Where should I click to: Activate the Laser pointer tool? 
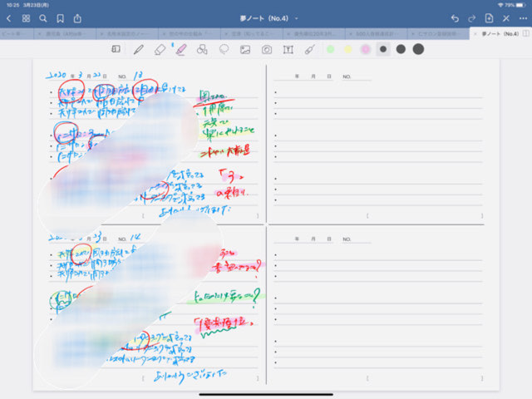tap(309, 50)
